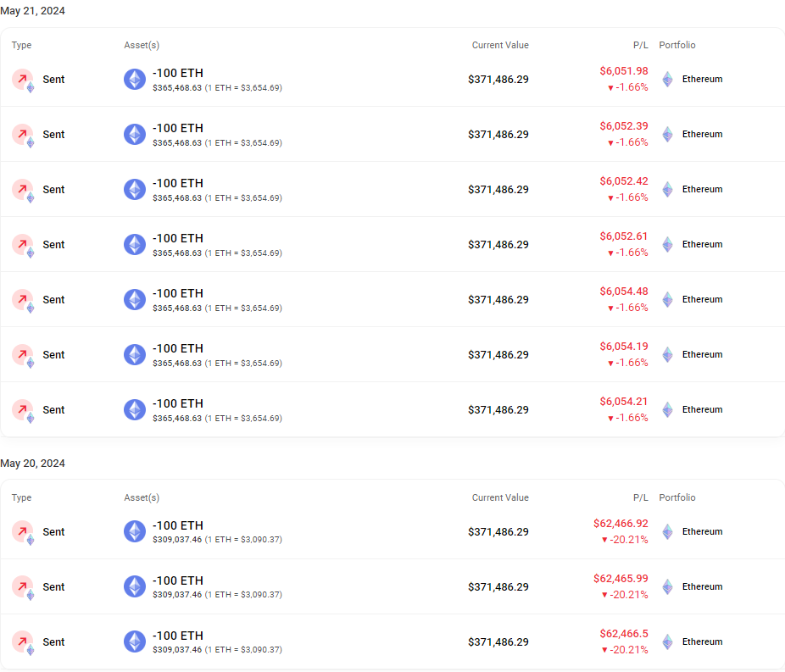
Task: Click the Ethereum portfolio icon in the $62,466.5 P/L row
Action: tap(668, 641)
